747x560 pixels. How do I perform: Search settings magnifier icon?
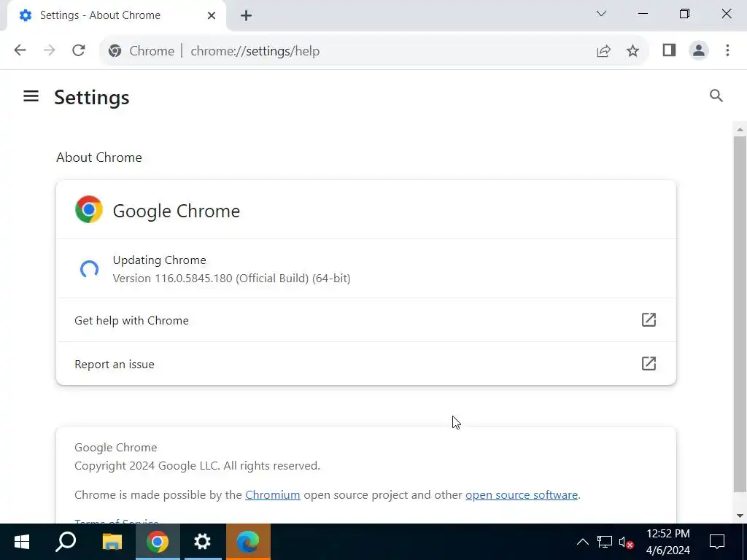point(716,96)
